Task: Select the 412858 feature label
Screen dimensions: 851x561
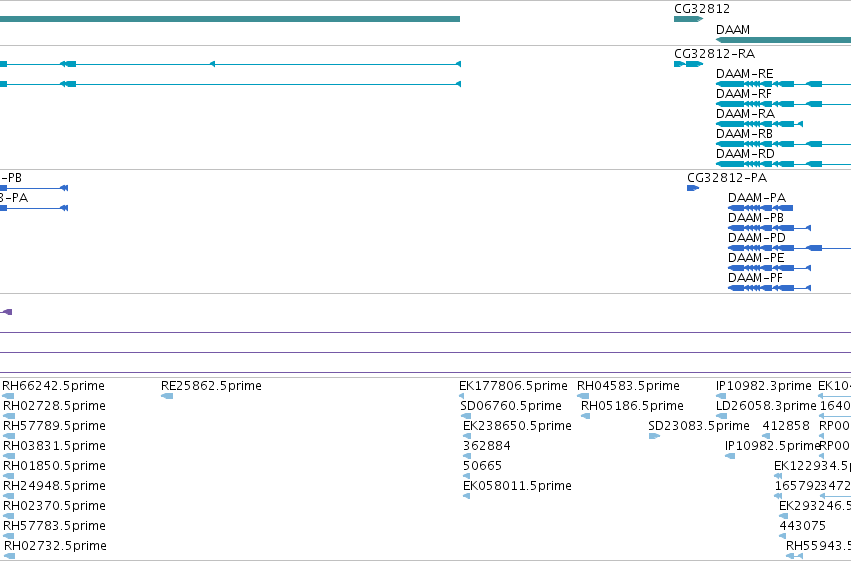Action: click(786, 426)
